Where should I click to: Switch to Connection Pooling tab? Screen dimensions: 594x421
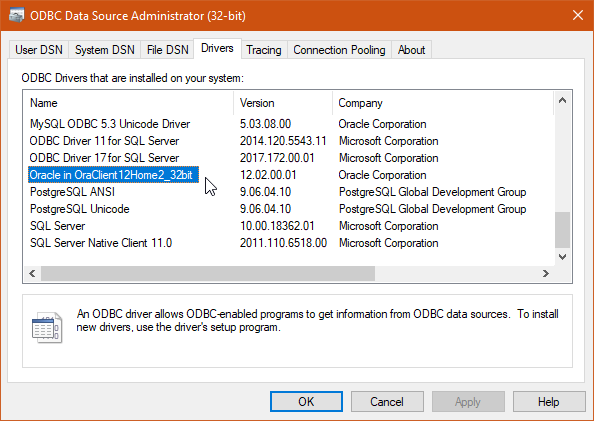[339, 50]
